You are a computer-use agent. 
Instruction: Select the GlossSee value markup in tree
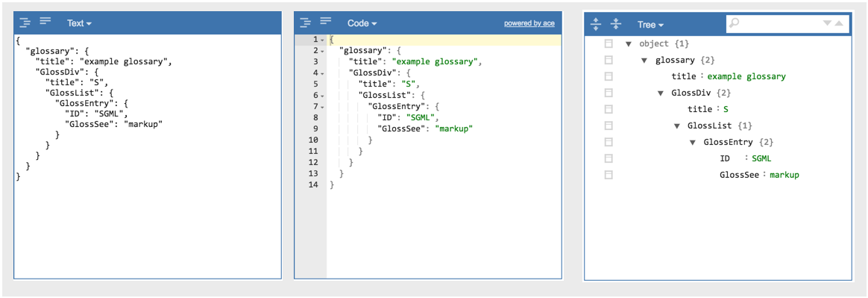(784, 175)
